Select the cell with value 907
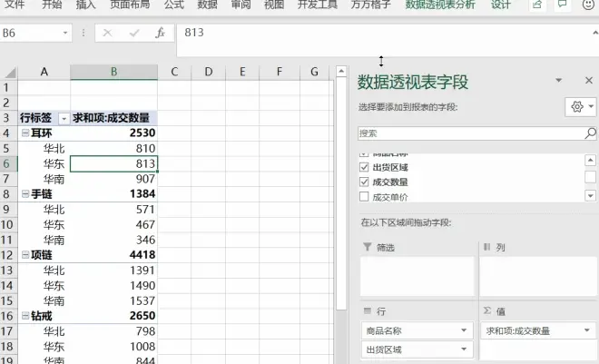Screen dimensions: 599x364 tap(113, 179)
